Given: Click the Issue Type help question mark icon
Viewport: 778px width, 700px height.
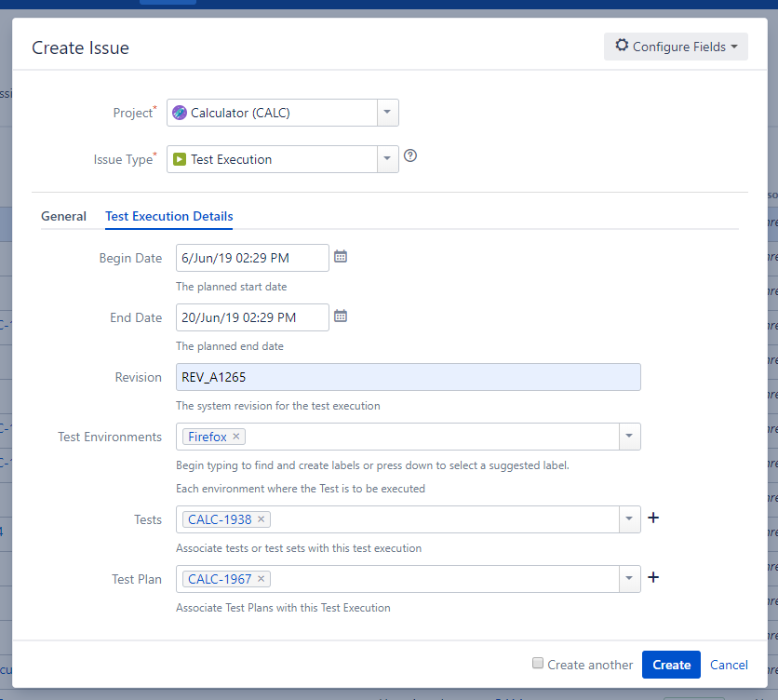Looking at the screenshot, I should (x=410, y=155).
